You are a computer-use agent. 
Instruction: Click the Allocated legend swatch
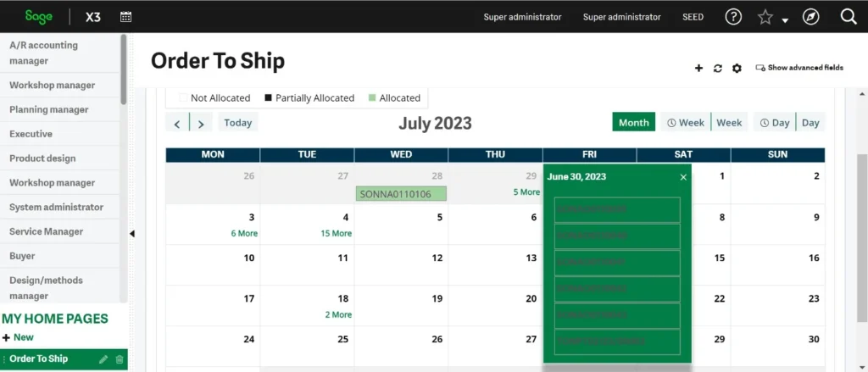point(372,98)
